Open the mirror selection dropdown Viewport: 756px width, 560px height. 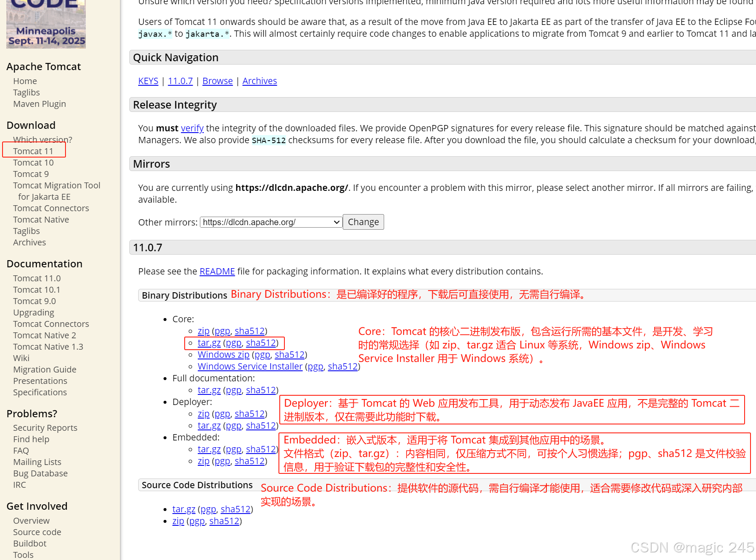pos(271,222)
